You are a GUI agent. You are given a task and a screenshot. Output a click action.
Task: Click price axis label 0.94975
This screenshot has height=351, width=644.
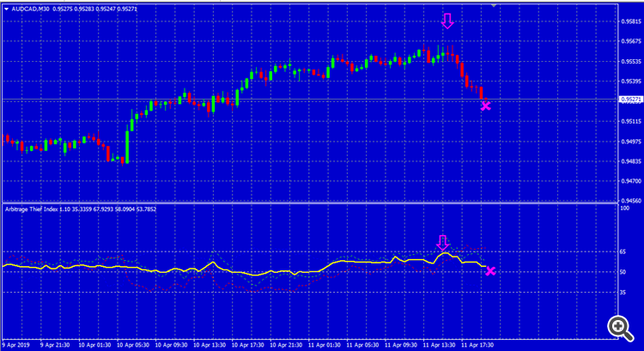pos(632,142)
